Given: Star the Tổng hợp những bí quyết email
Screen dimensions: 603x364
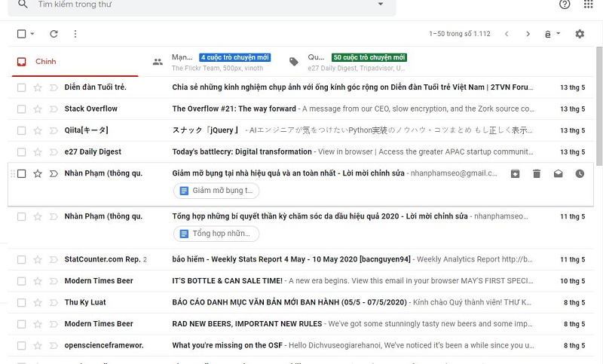Looking at the screenshot, I should [x=37, y=217].
